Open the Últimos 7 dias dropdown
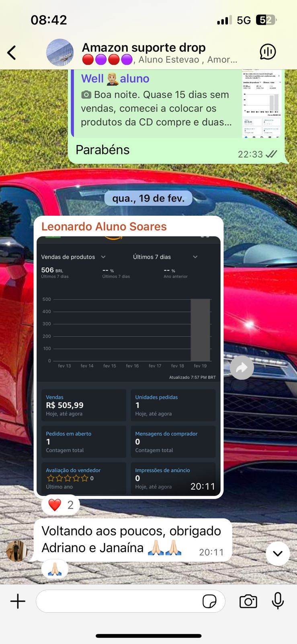This screenshot has width=297, height=644. (x=165, y=257)
